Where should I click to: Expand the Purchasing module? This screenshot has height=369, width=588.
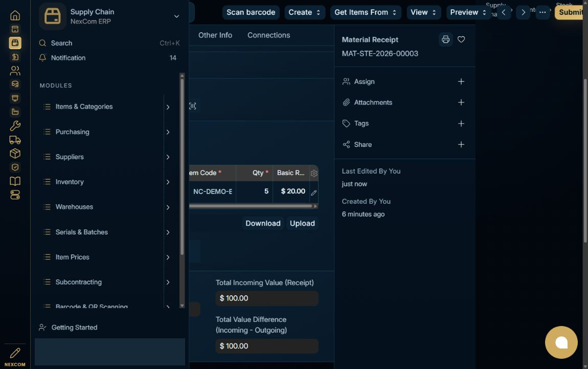168,132
